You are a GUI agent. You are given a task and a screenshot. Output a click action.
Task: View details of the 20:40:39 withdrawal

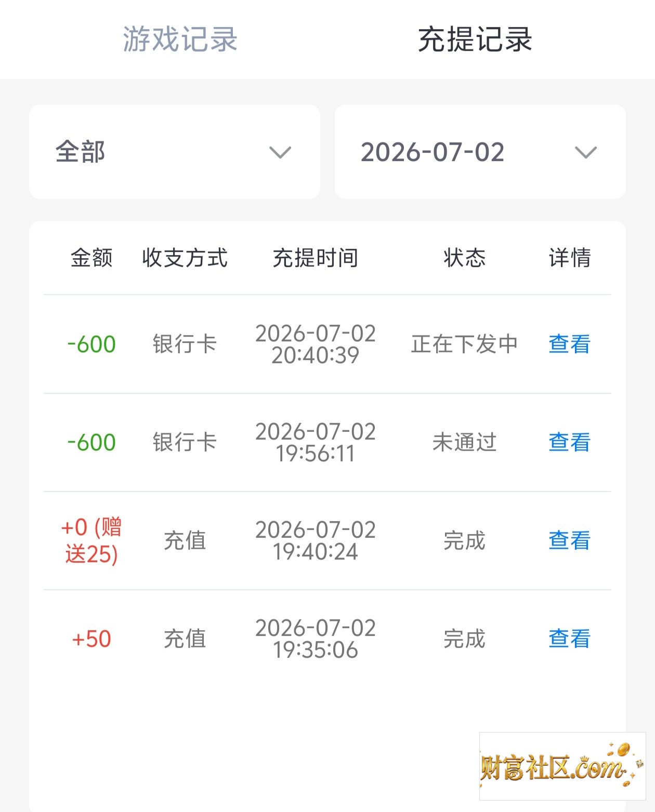[570, 344]
